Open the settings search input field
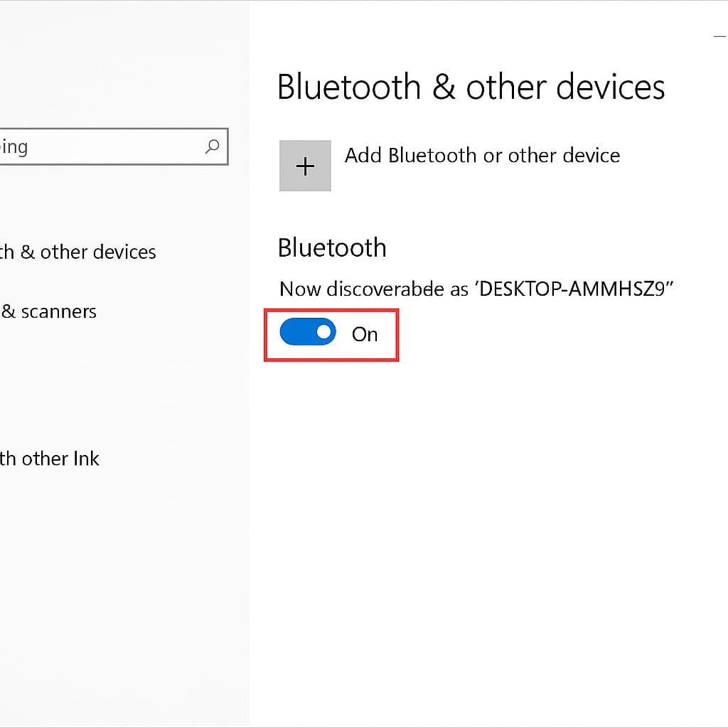The image size is (728, 728). 107,146
